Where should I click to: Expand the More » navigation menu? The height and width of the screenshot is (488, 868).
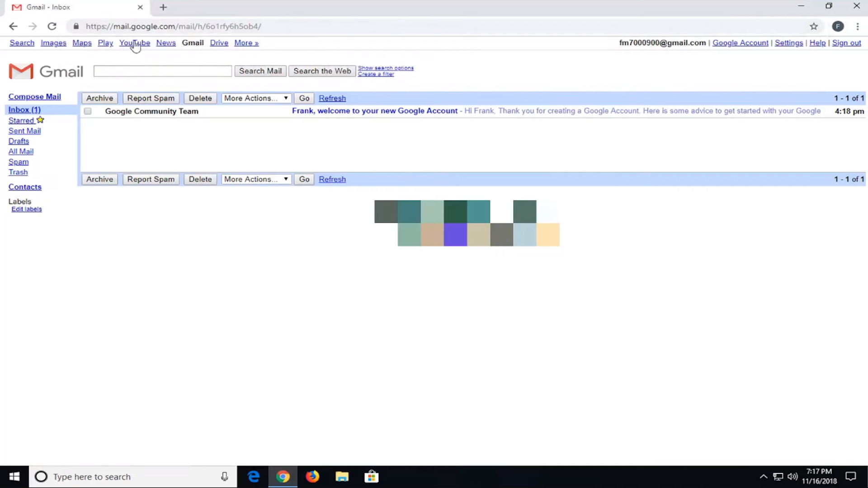[246, 42]
